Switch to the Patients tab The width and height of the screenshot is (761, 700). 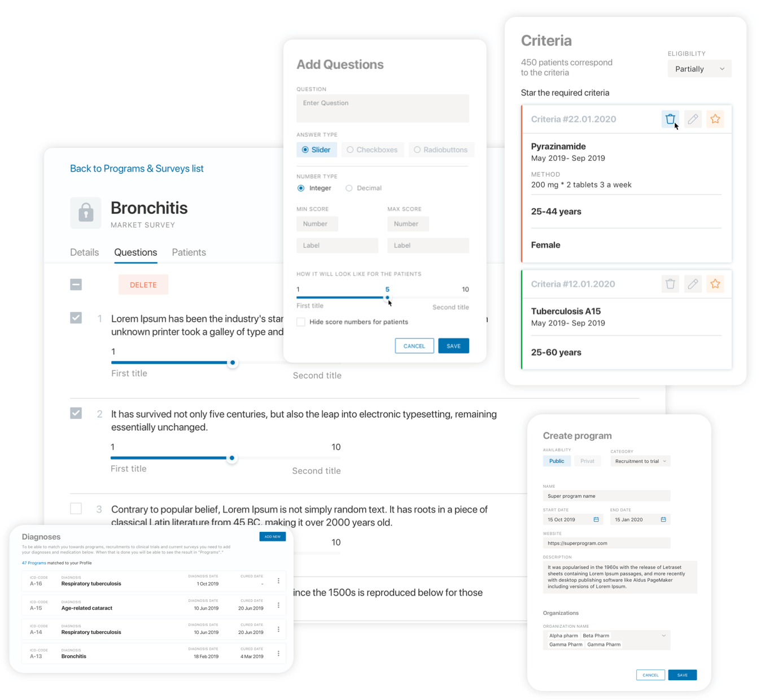pyautogui.click(x=189, y=252)
